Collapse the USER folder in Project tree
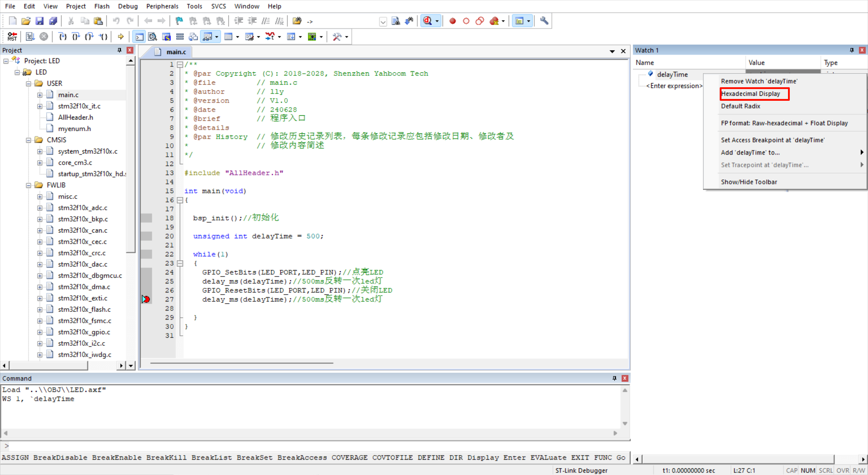The width and height of the screenshot is (868, 475). [28, 84]
